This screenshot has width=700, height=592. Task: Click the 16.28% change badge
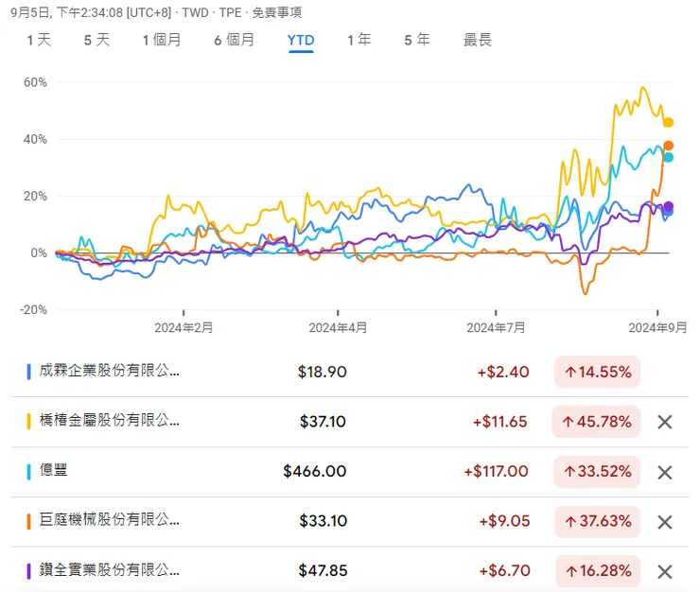pos(598,571)
